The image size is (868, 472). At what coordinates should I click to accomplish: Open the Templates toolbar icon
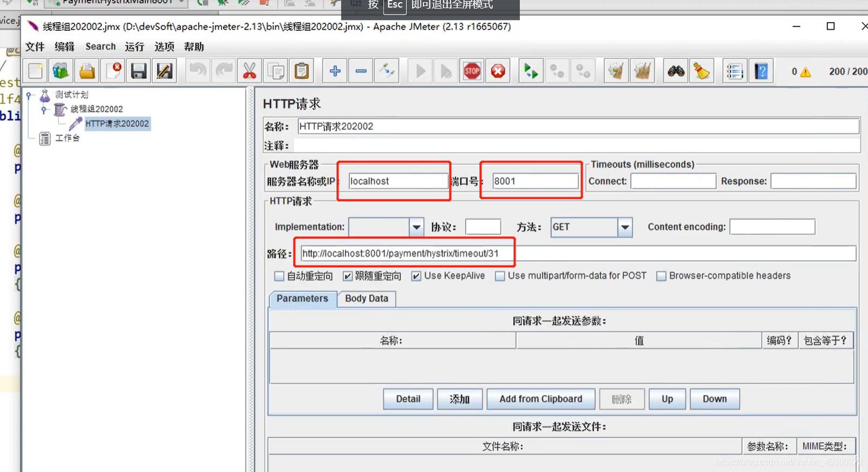point(61,71)
